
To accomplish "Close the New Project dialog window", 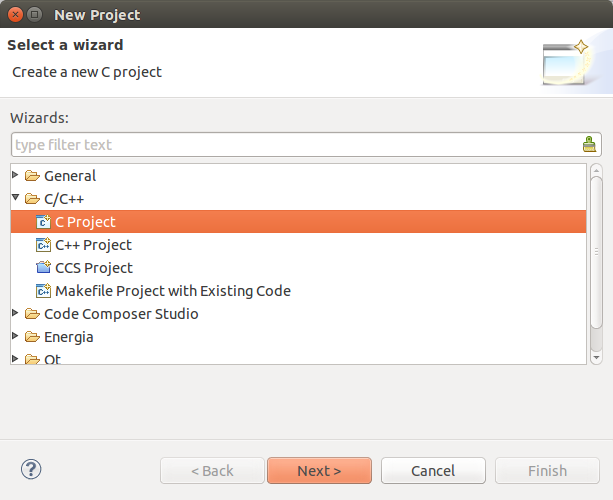I will [13, 15].
